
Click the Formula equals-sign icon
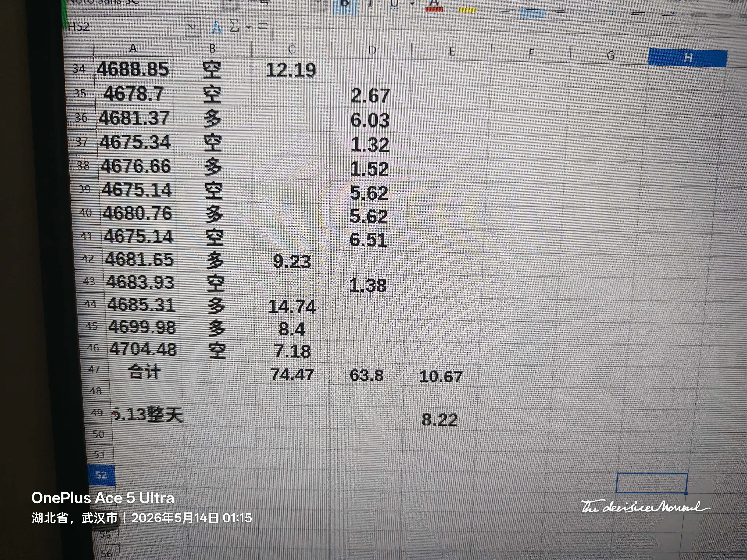(263, 26)
